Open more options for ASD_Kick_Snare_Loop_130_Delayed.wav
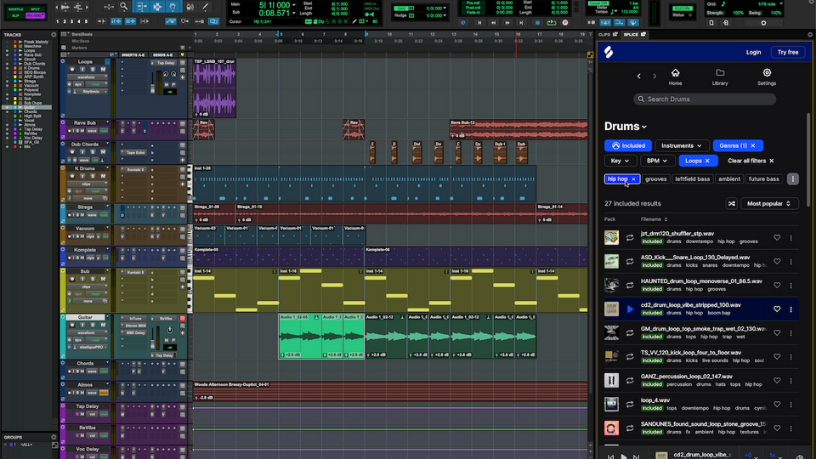Screen dimensions: 816x459 click(791, 262)
